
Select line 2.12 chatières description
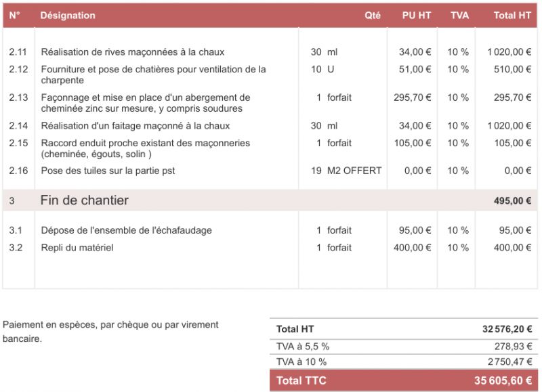pyautogui.click(x=154, y=74)
